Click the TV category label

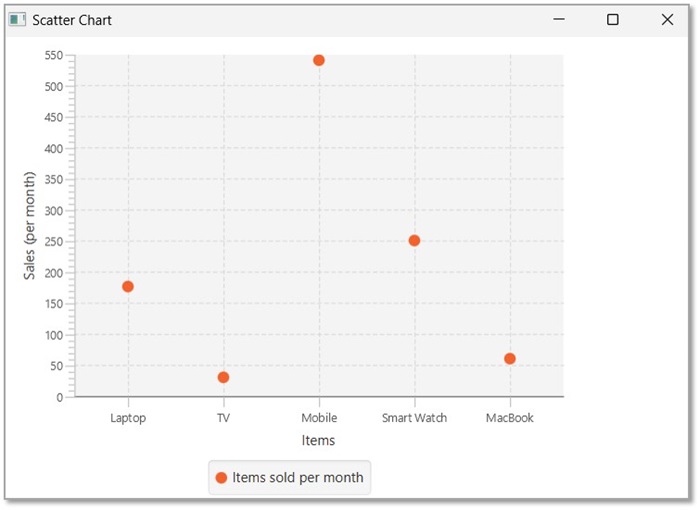tap(223, 418)
